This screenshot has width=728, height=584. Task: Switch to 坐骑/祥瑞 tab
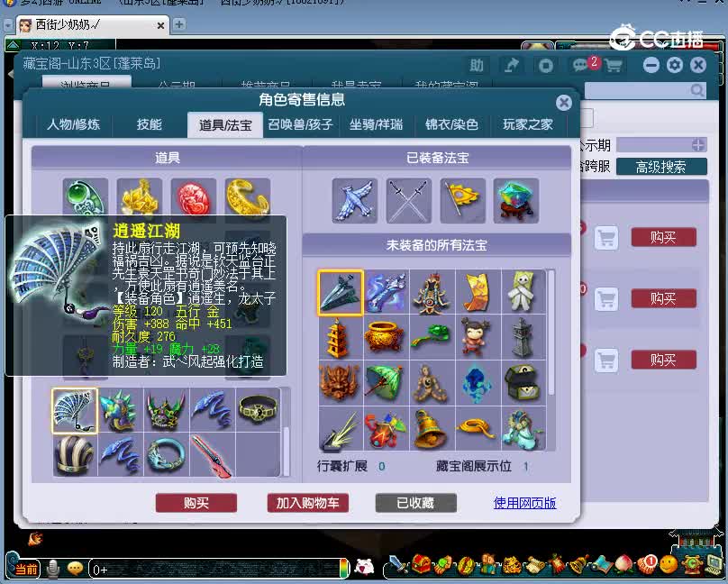tap(376, 124)
